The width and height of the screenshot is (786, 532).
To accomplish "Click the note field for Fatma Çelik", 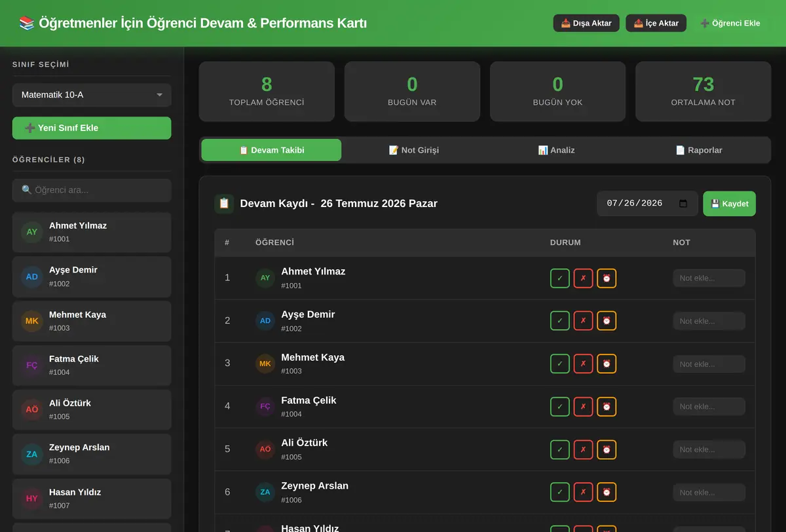I will point(709,407).
